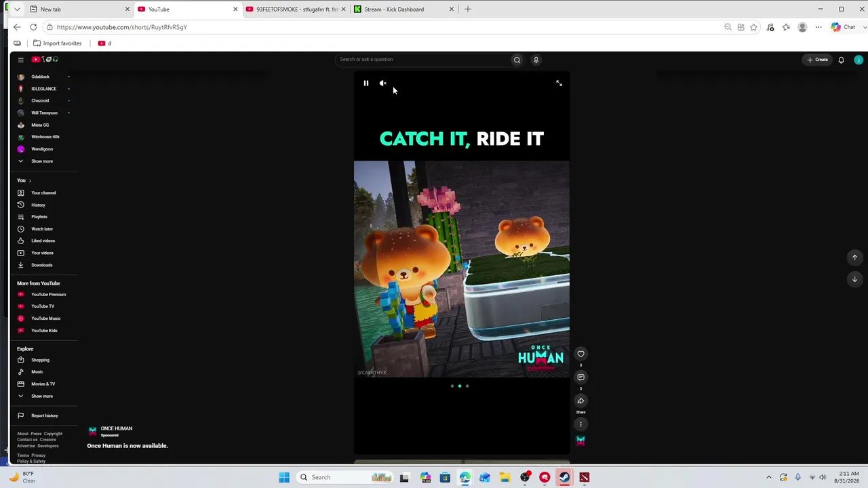Viewport: 868px width, 488px height.
Task: Click the address bar URL
Action: [122, 27]
